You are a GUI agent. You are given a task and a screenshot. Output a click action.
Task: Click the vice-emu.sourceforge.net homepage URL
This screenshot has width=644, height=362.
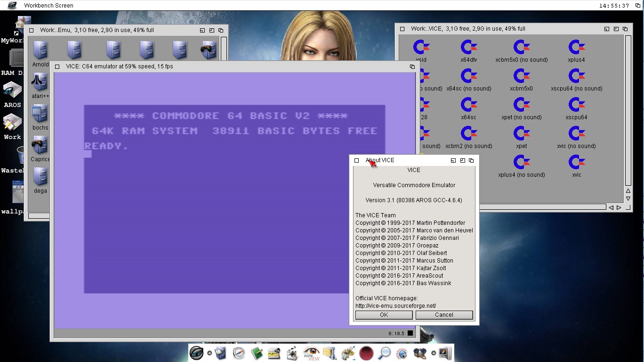pyautogui.click(x=395, y=305)
